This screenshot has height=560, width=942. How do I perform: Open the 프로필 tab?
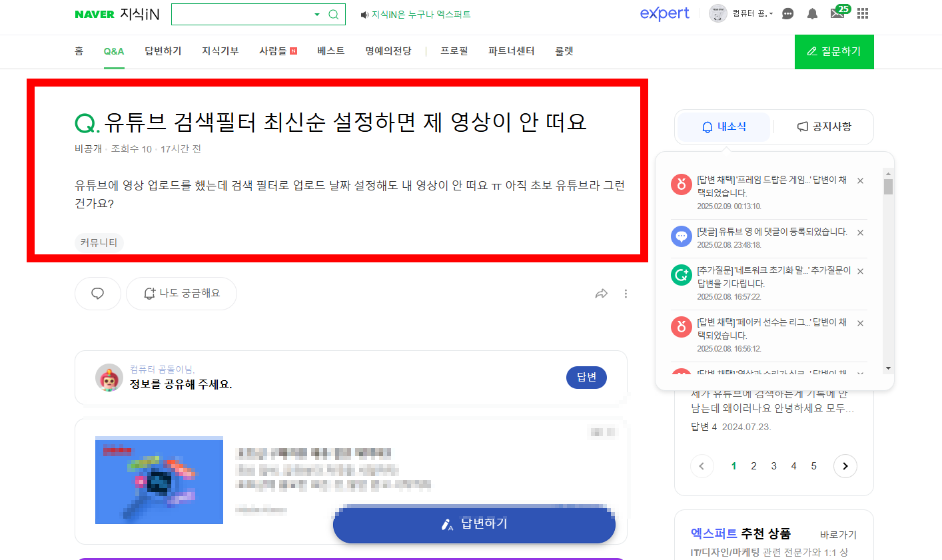point(454,51)
